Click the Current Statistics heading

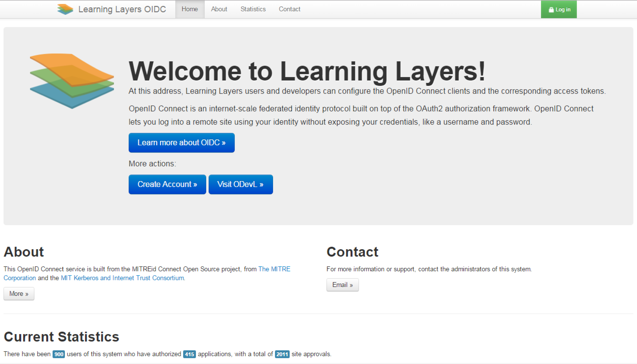point(61,336)
